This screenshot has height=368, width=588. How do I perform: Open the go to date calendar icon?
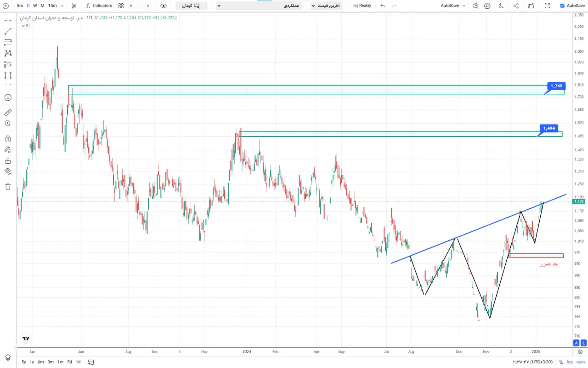coord(91,362)
